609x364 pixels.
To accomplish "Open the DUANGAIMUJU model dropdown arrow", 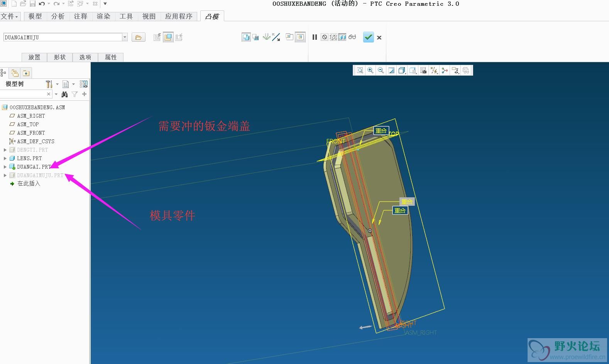I will point(125,37).
